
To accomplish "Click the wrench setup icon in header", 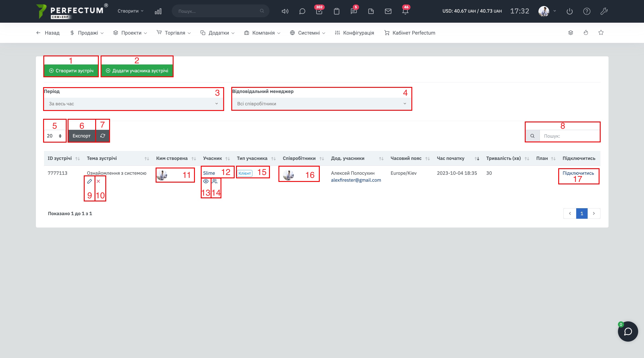I will (604, 11).
